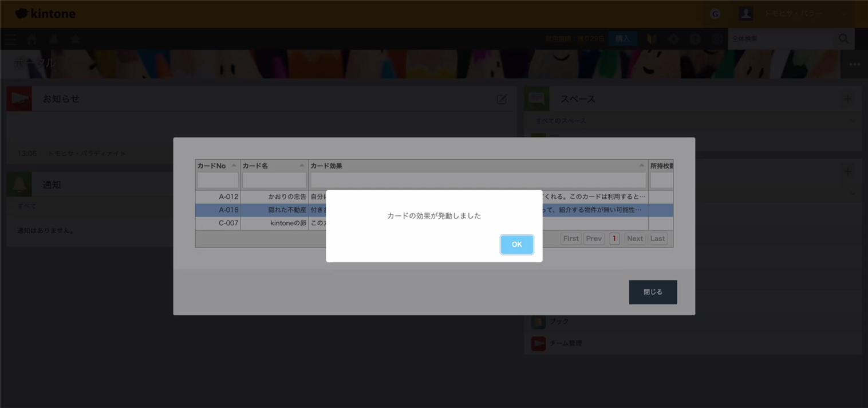Viewport: 868px width, 408px height.
Task: Select page 1 in the table pager
Action: click(x=614, y=238)
